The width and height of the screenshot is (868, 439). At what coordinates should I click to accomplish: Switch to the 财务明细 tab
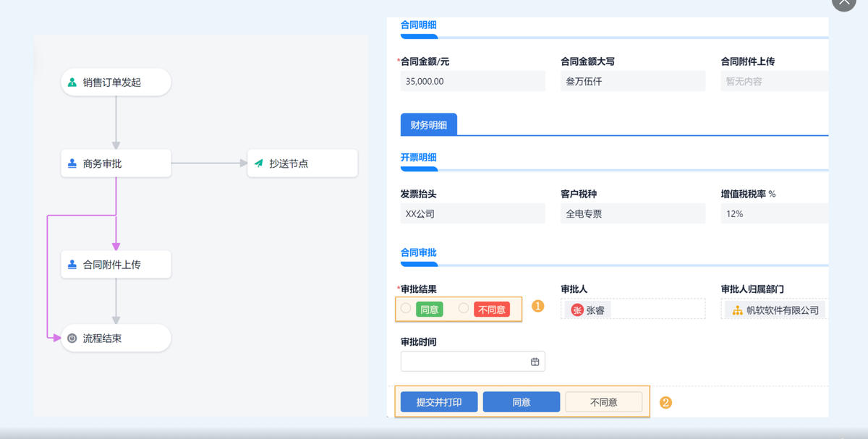[x=428, y=124]
